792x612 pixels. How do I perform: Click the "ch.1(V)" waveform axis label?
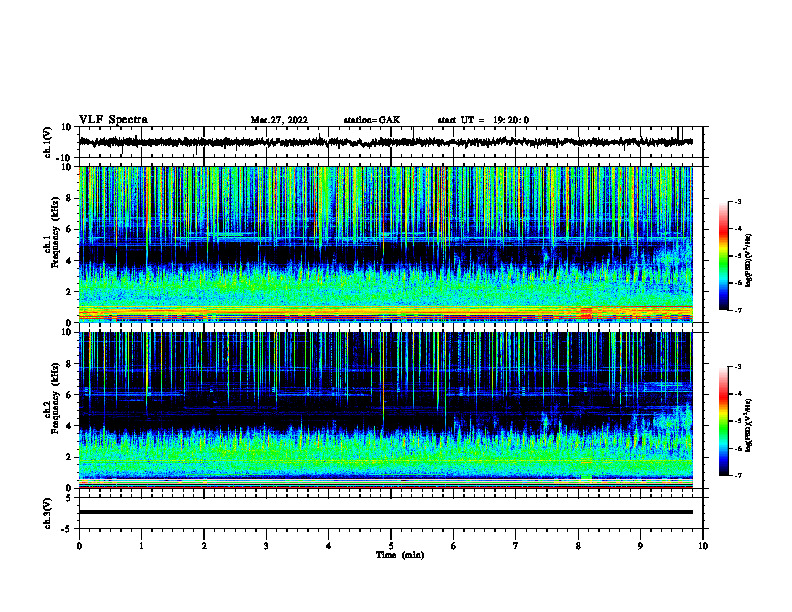point(48,142)
